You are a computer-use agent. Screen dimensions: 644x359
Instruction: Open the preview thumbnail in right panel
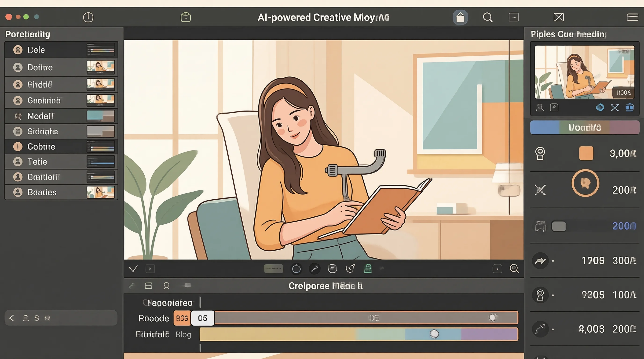click(585, 72)
